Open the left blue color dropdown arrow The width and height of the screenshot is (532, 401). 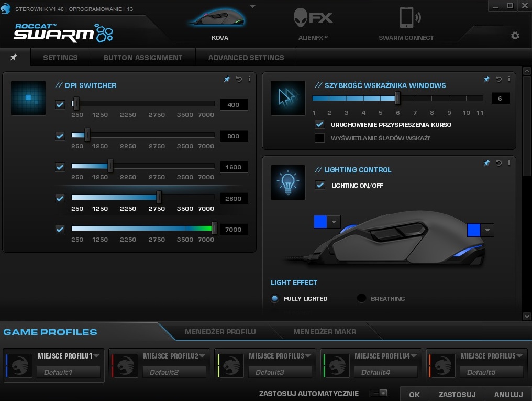point(334,222)
